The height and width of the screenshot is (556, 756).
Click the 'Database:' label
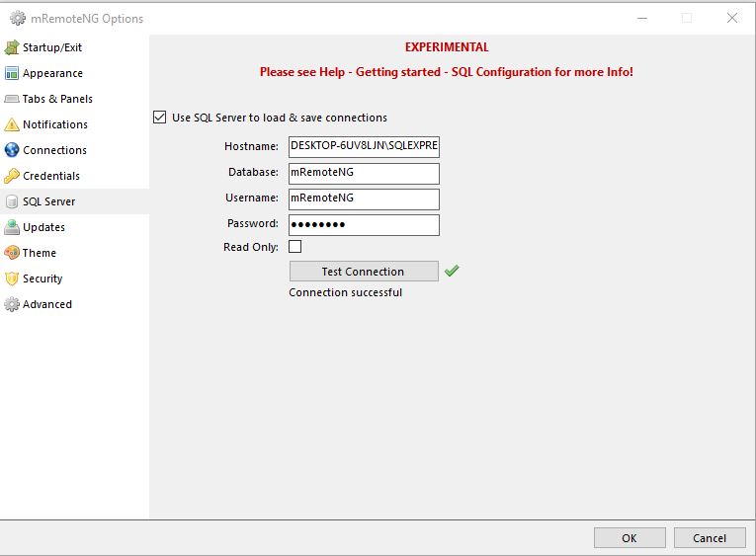(253, 172)
